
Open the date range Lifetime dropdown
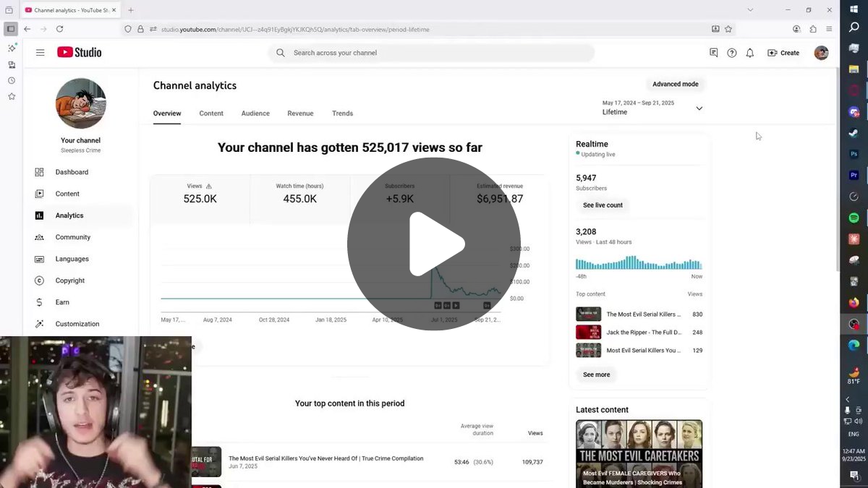coord(652,108)
